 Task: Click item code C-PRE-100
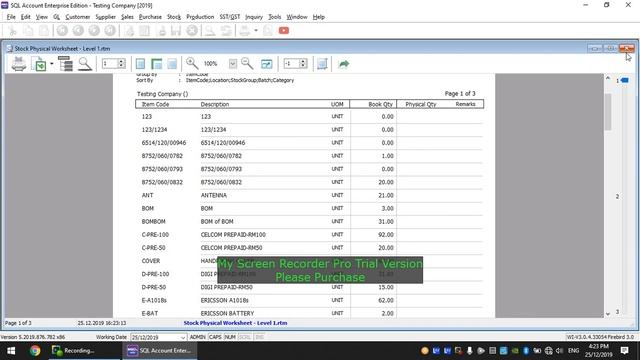point(155,235)
